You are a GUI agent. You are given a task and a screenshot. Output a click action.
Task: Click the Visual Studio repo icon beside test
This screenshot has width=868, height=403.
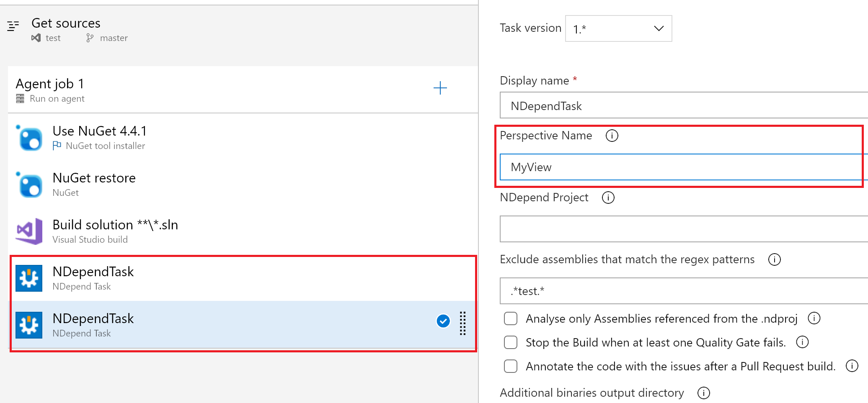pos(36,38)
